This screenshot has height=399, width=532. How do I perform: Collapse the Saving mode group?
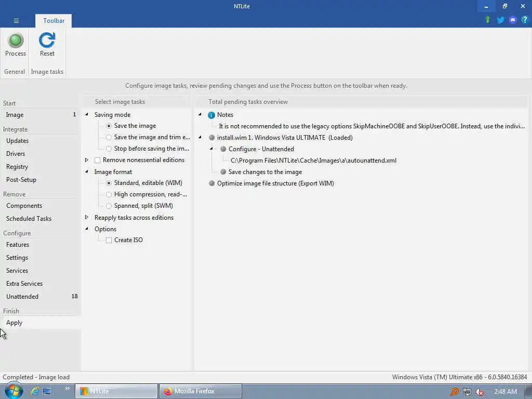tap(87, 114)
